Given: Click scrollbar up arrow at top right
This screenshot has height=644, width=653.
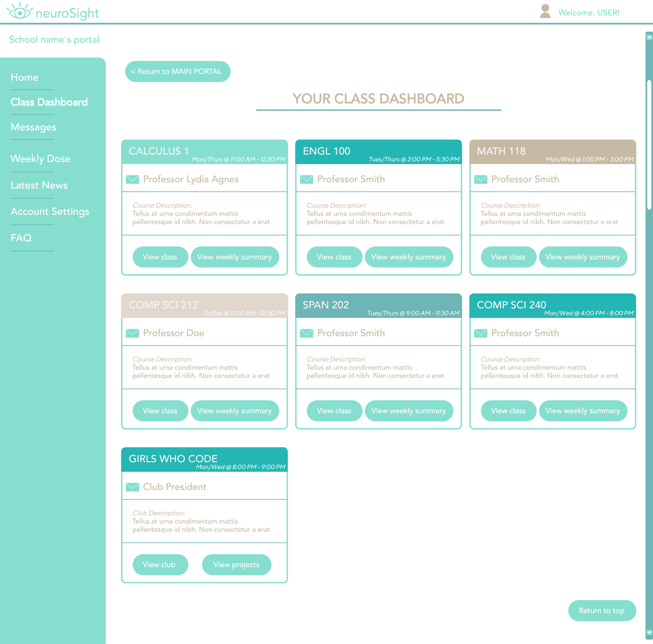Looking at the screenshot, I should point(649,37).
